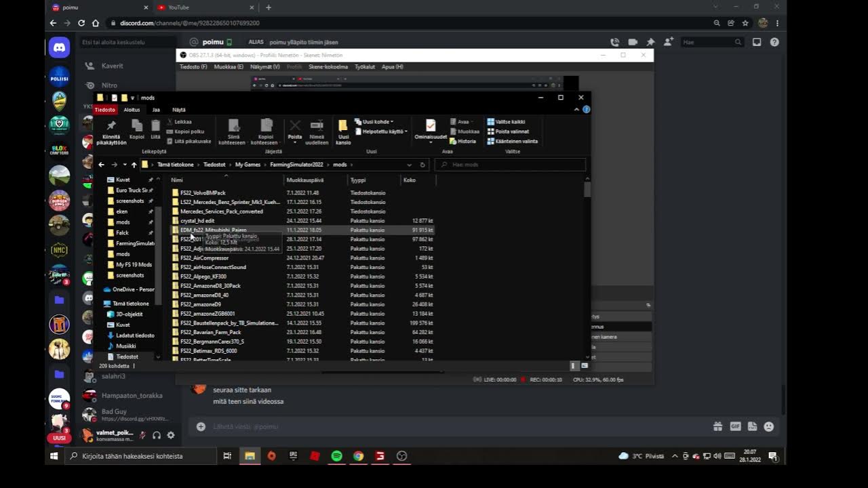Open OBS Tiedosto (F) menu
The width and height of the screenshot is (868, 488).
tap(193, 67)
